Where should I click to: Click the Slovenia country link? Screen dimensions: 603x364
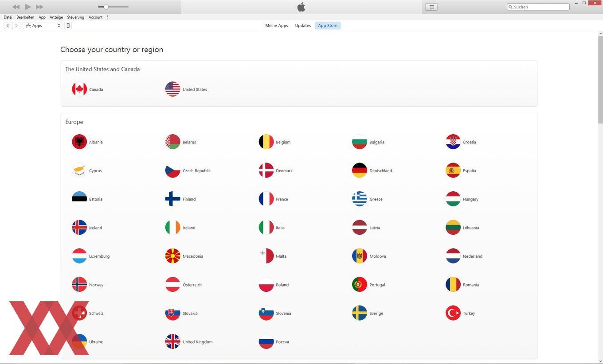click(x=283, y=314)
